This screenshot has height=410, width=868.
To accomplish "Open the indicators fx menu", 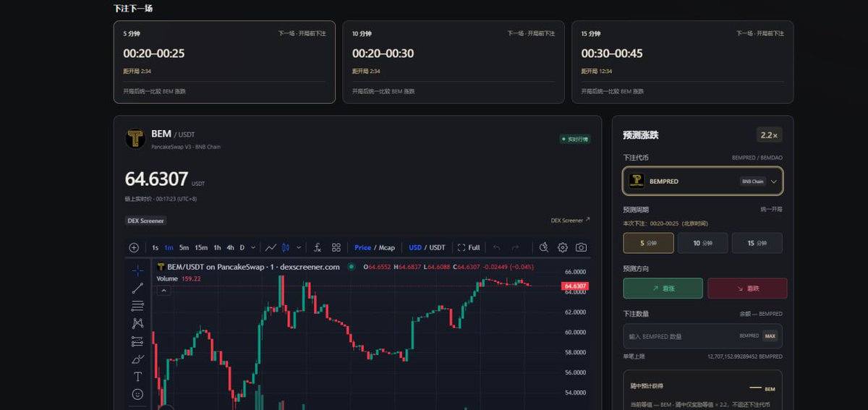I will [x=318, y=247].
